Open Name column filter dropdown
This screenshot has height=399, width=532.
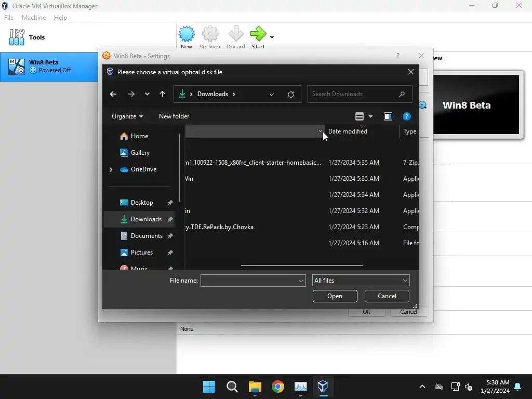(321, 131)
